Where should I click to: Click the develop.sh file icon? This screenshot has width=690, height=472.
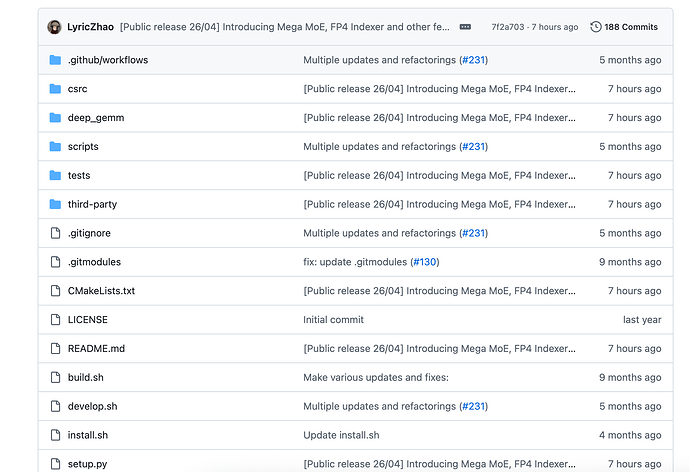[x=55, y=406]
